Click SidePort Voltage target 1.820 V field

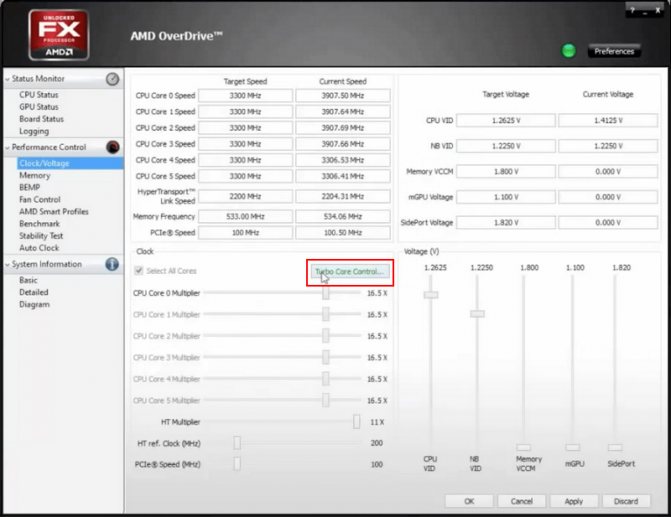(x=506, y=223)
